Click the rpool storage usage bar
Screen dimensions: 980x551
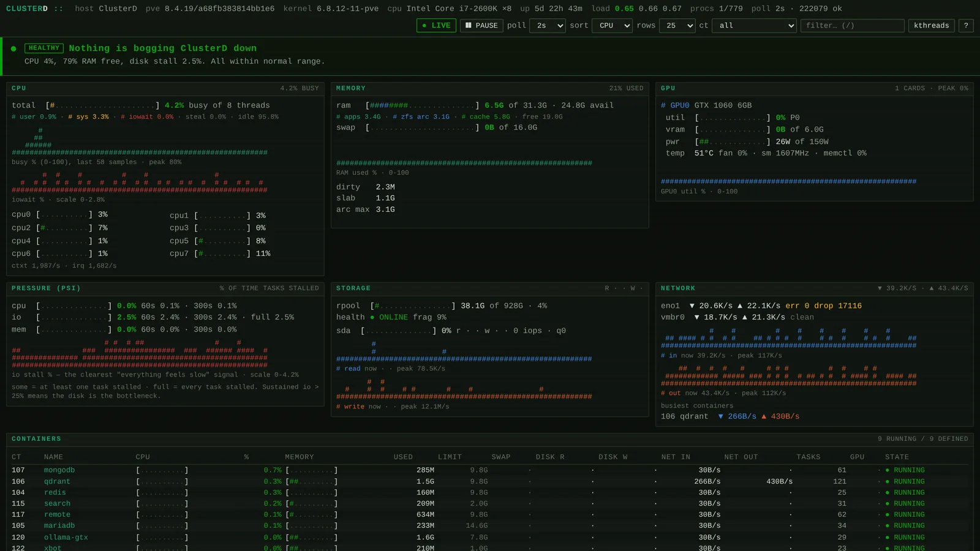[x=413, y=305]
